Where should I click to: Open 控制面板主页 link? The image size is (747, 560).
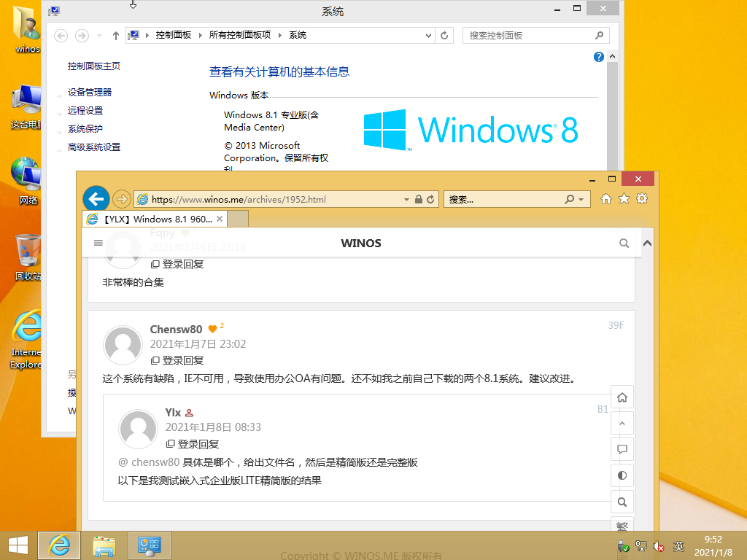tap(94, 66)
